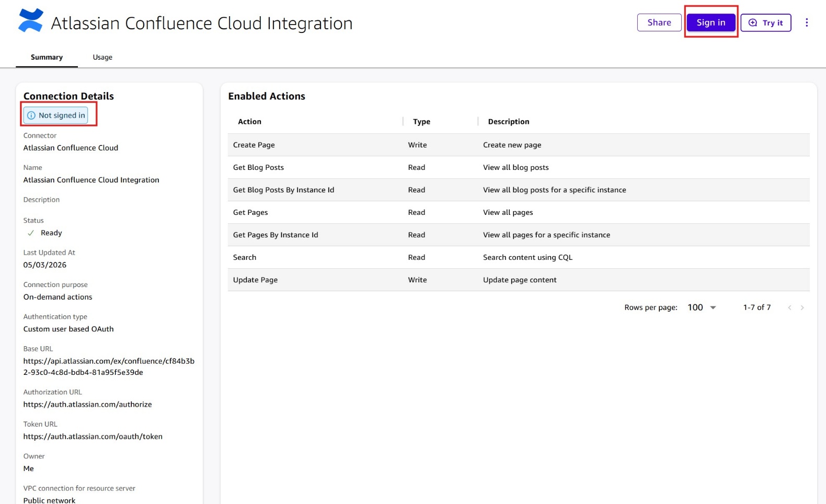Click the Base URL value text
Viewport: 826px width, 504px height.
[109, 366]
